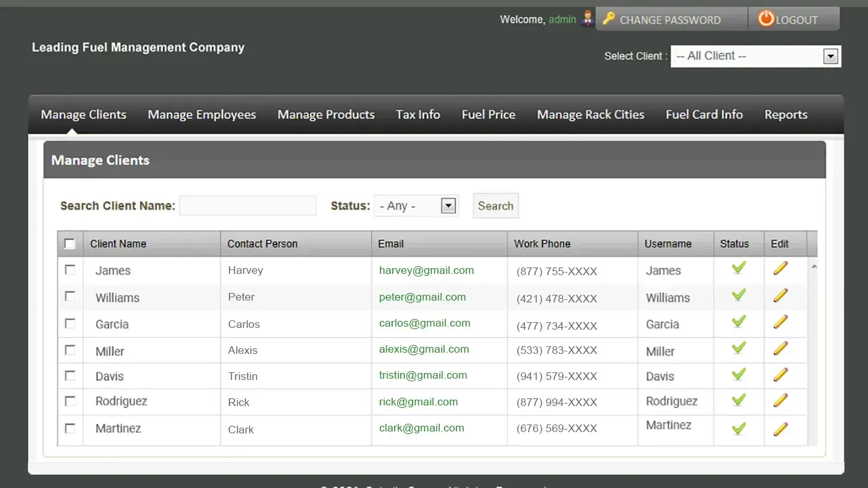Click the admin user avatar icon
The width and height of the screenshot is (868, 488).
(588, 19)
